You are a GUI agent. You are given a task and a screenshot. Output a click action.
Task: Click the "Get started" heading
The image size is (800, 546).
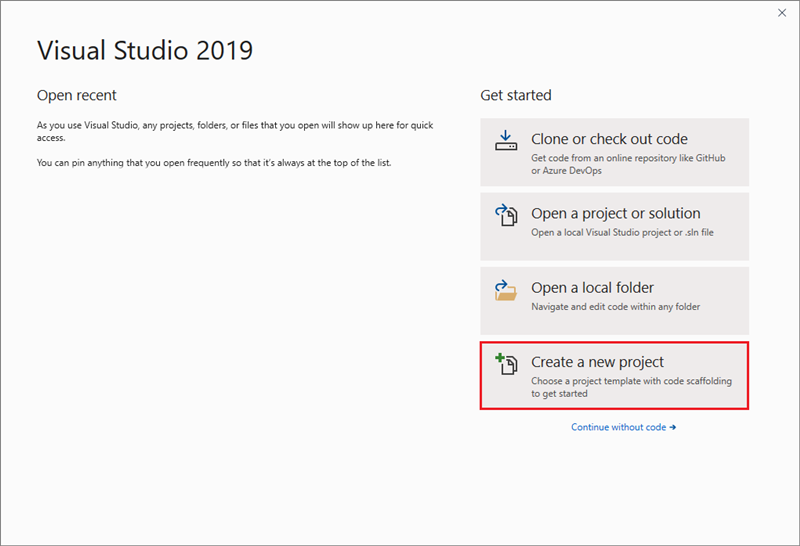click(x=516, y=95)
